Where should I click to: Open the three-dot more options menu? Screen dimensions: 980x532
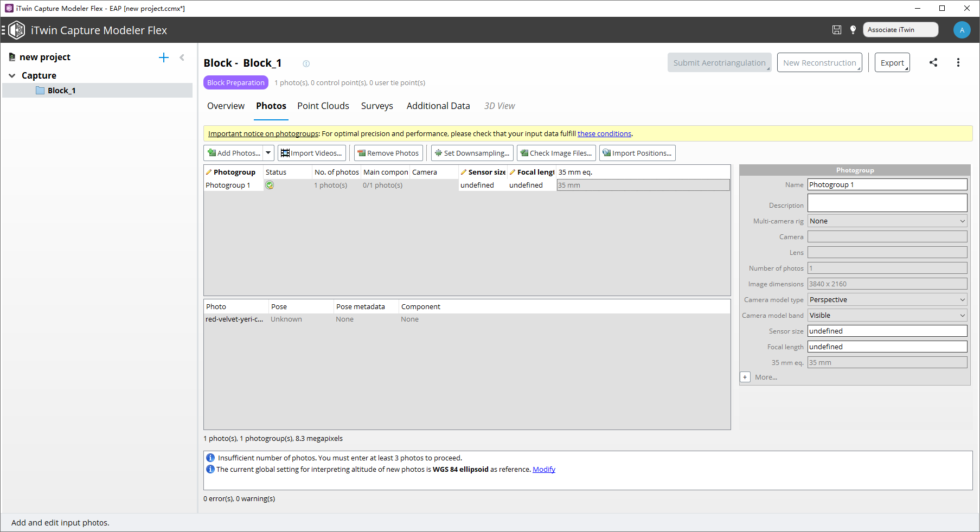pos(958,62)
